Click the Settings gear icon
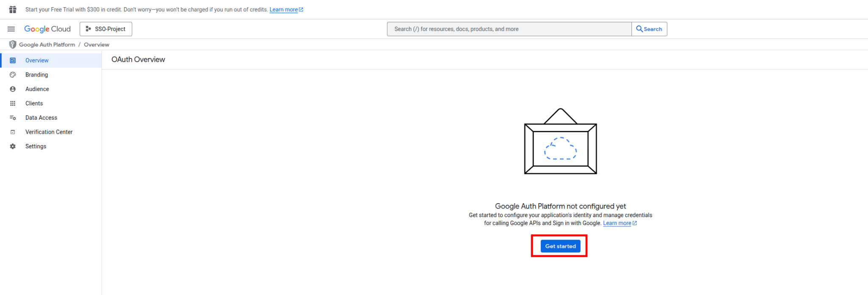The image size is (868, 295). coord(13,146)
